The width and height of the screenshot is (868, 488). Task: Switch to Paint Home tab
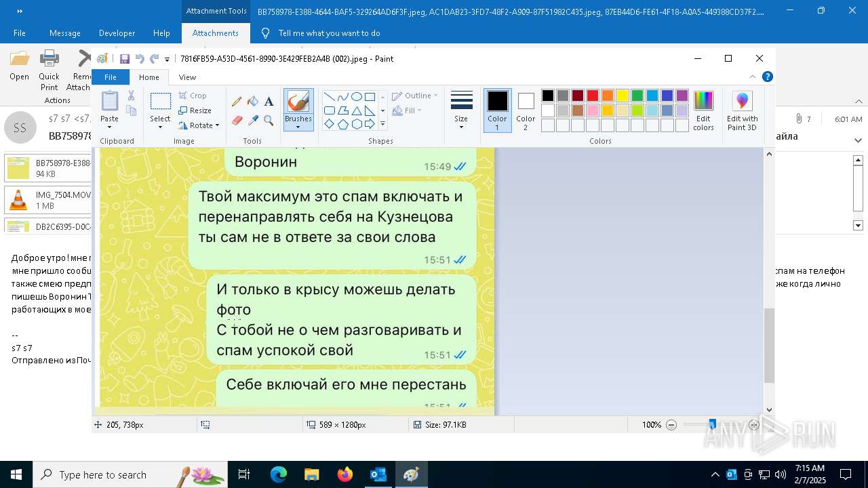149,77
